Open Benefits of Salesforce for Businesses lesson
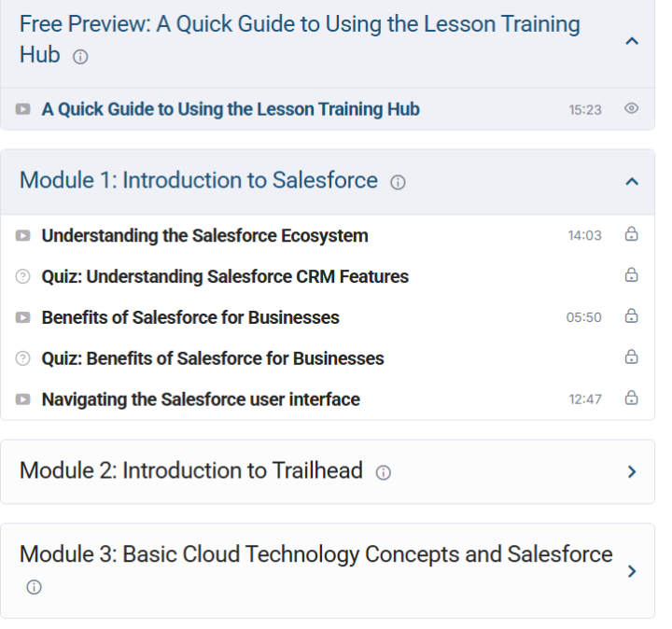672x629 pixels. 190,318
